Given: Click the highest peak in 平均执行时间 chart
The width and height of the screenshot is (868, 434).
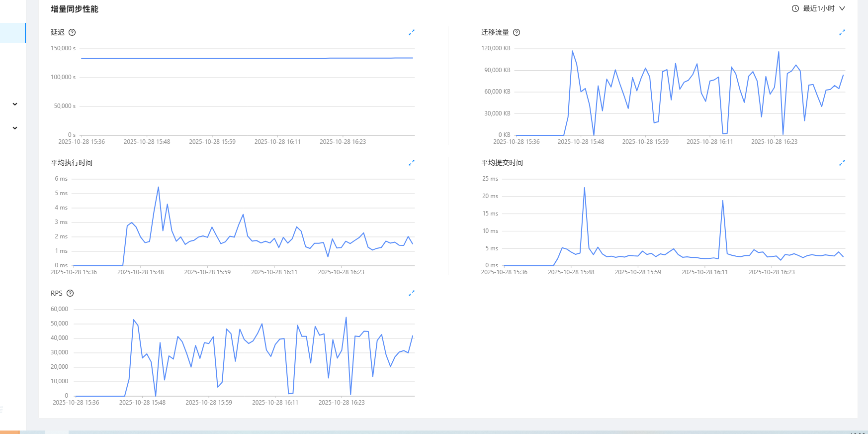Looking at the screenshot, I should 158,188.
